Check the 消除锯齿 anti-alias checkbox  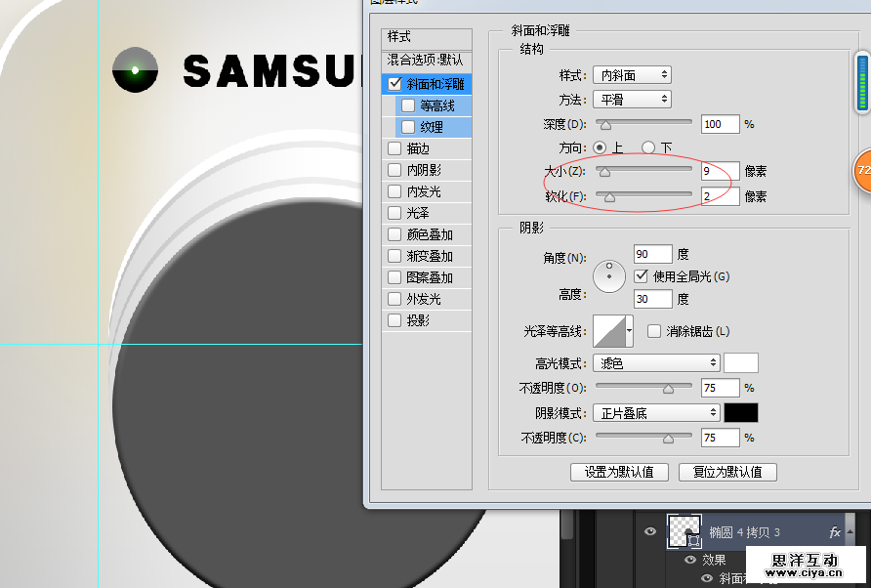[654, 331]
